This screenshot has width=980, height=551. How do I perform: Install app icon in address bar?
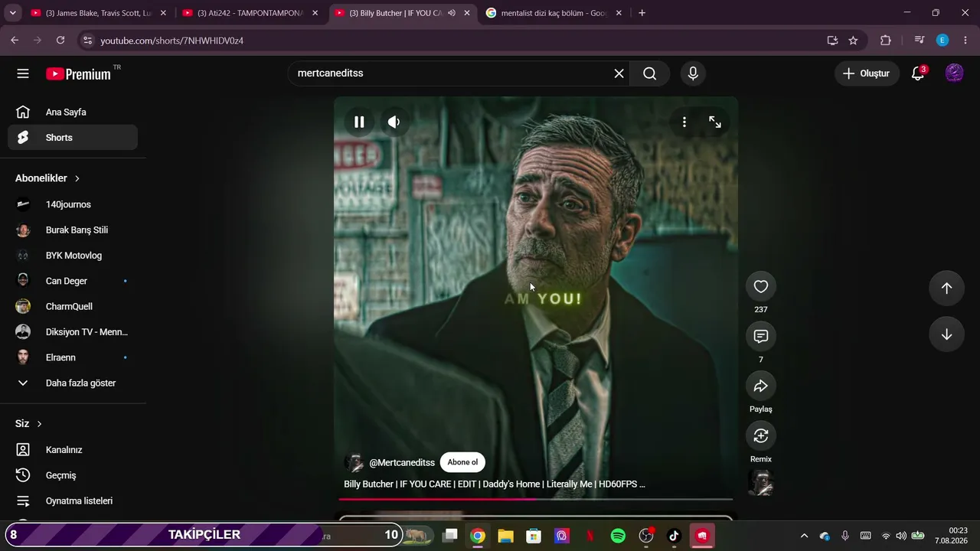tap(832, 41)
